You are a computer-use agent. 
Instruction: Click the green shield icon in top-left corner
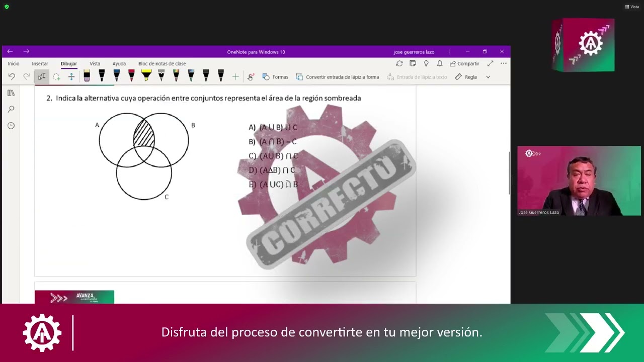click(x=7, y=7)
